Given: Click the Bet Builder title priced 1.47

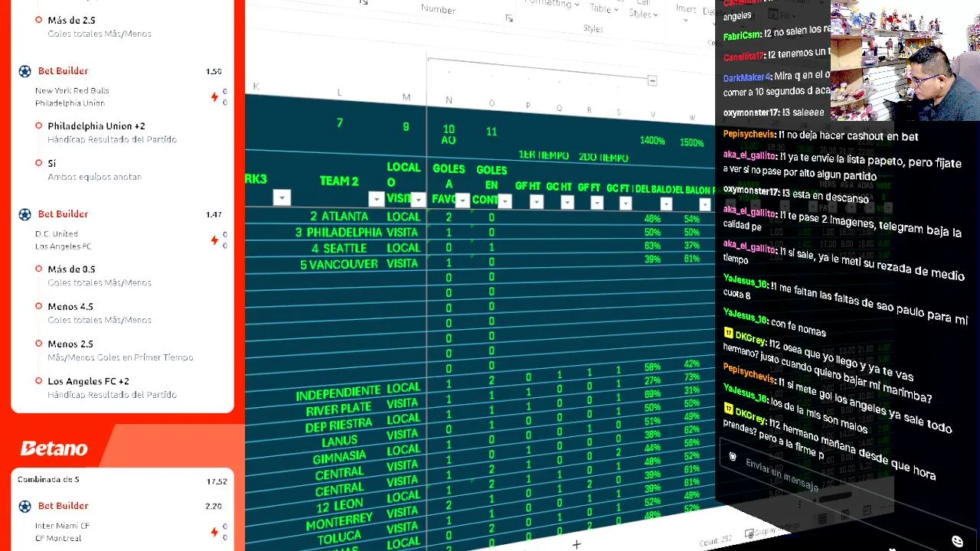Looking at the screenshot, I should [x=63, y=214].
